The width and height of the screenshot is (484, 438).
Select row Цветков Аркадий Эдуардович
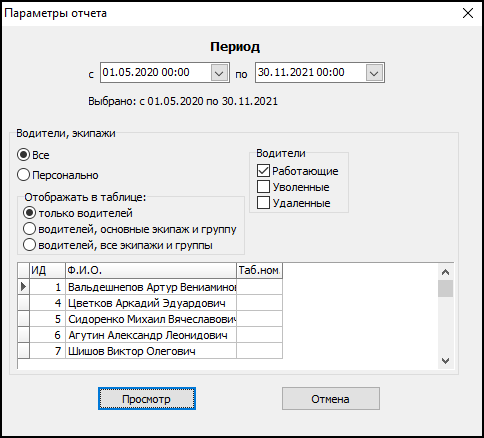click(x=150, y=303)
